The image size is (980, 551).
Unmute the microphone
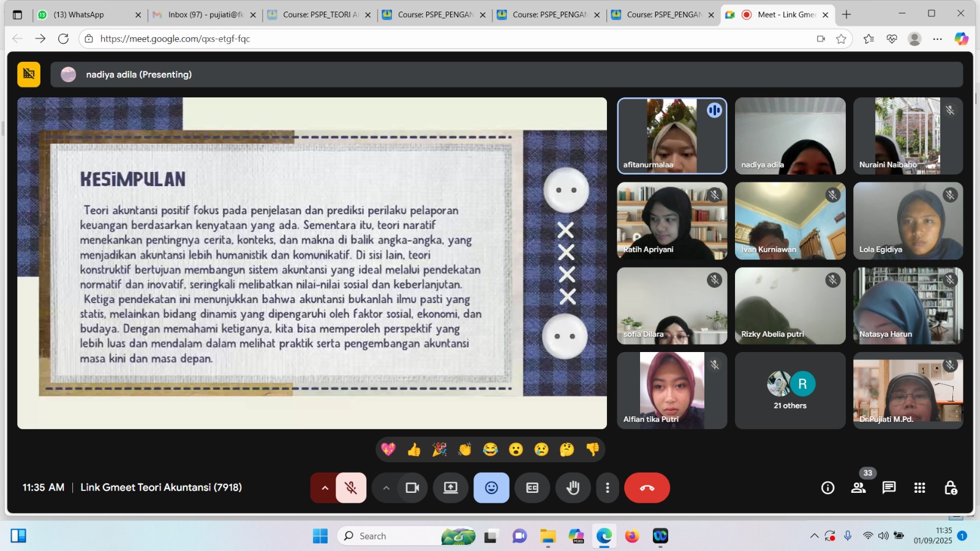click(351, 488)
